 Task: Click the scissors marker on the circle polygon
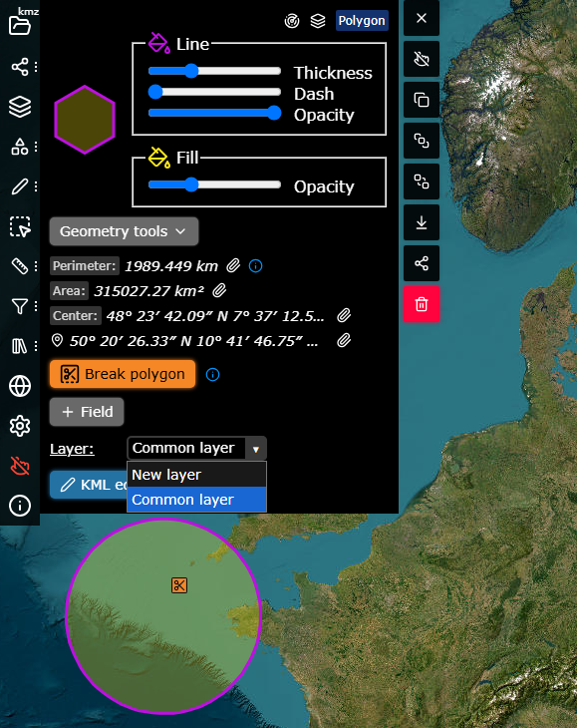tap(179, 585)
